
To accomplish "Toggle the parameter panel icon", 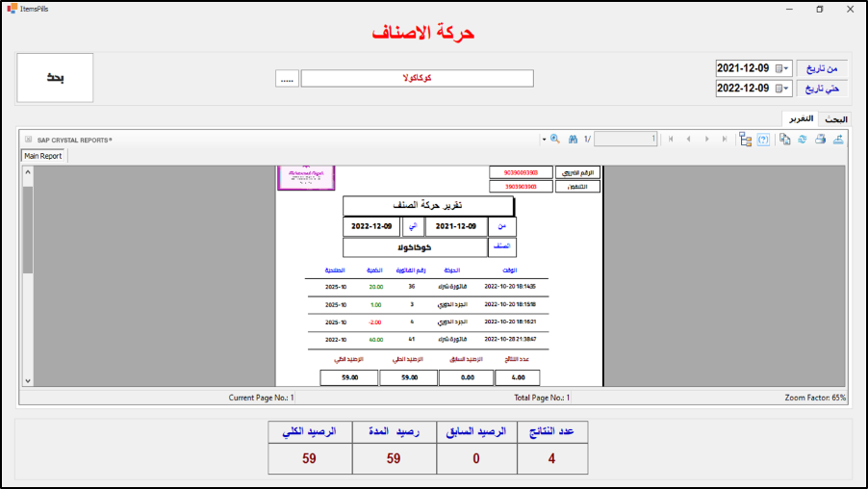I will tap(763, 140).
